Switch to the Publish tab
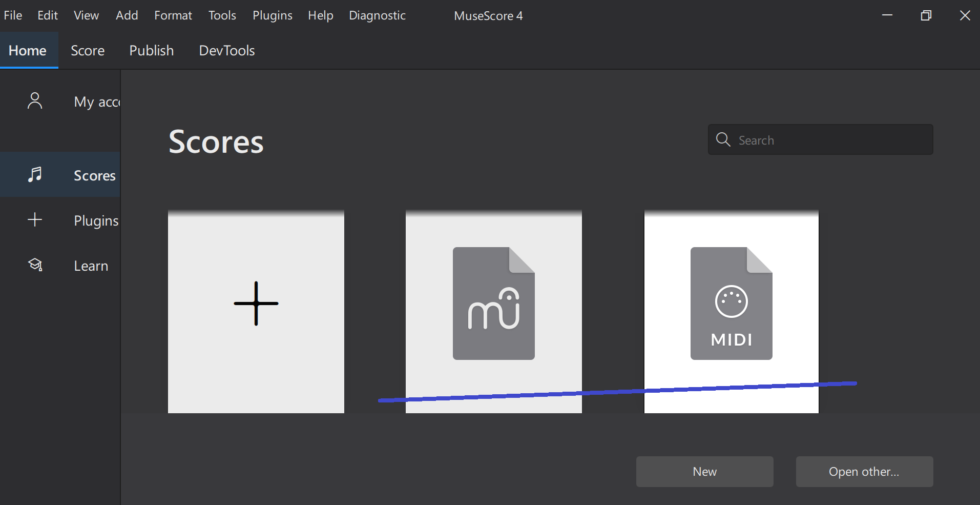 click(151, 50)
